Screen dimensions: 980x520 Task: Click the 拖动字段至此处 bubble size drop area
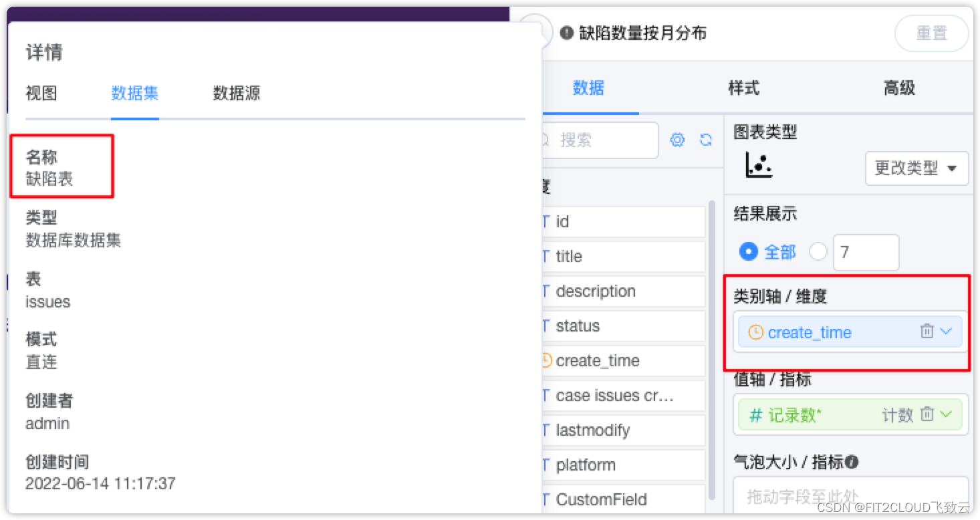coord(850,496)
